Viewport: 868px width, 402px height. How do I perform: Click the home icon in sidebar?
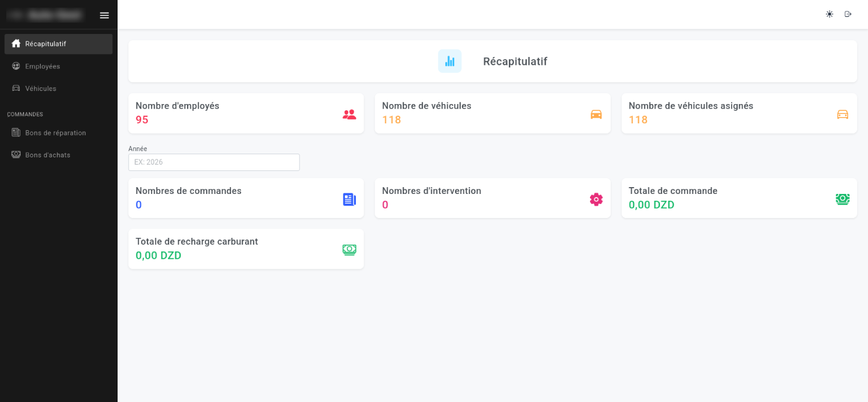16,44
